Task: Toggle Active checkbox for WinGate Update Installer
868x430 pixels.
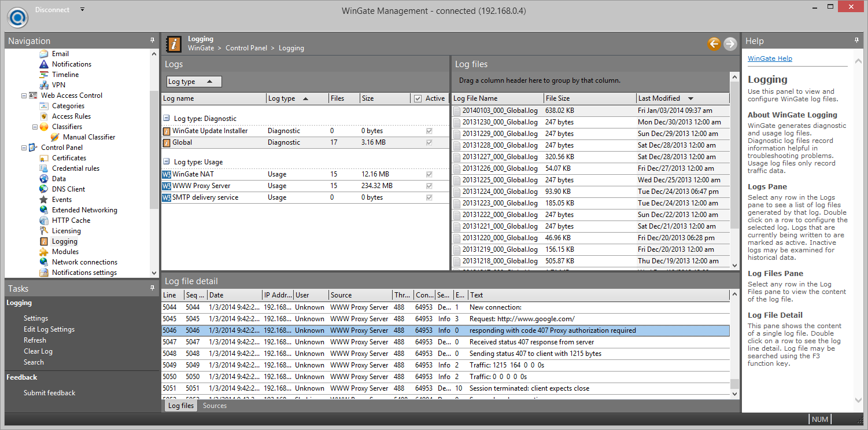Action: [429, 131]
